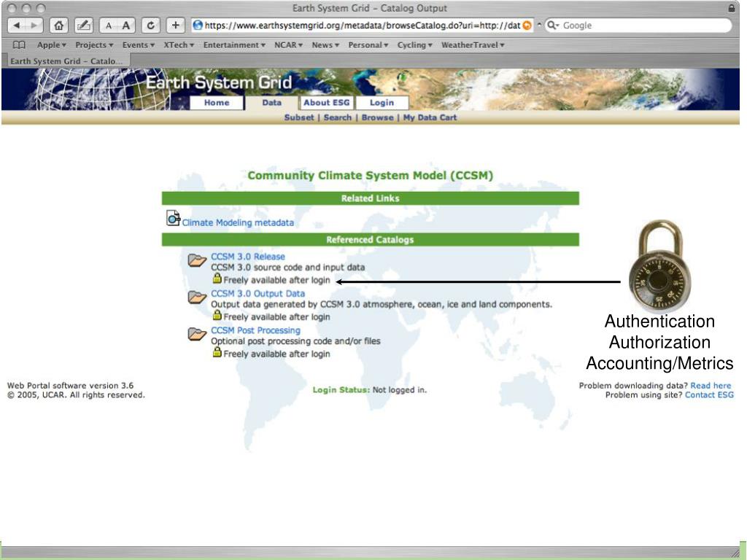The height and width of the screenshot is (560, 747).
Task: Click the padlock icon under CCSM 3.0 Output Data
Action: tap(217, 315)
